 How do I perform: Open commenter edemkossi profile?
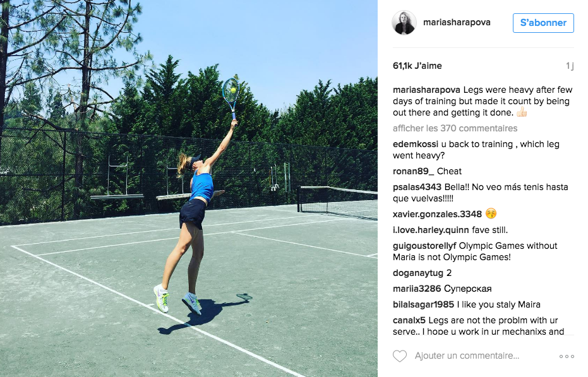coord(416,144)
